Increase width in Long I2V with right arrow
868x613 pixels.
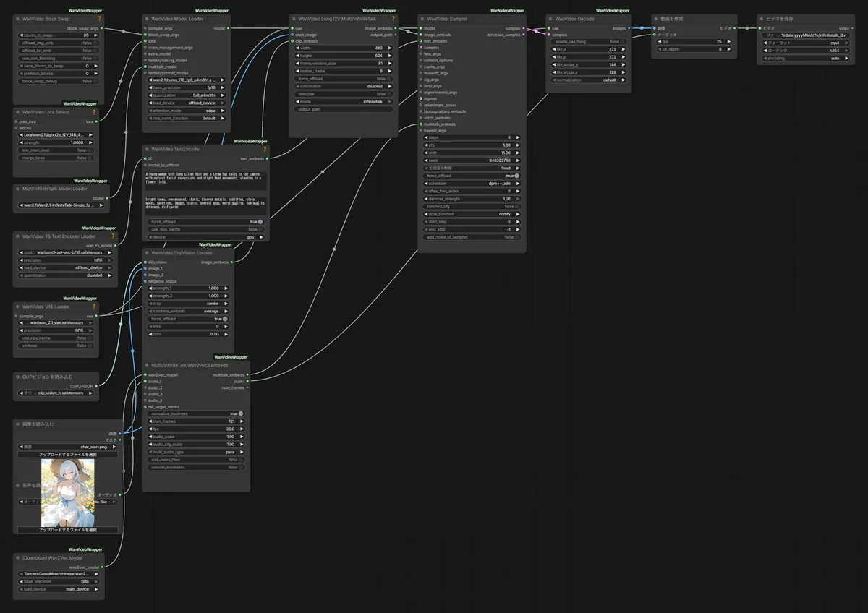(x=390, y=48)
